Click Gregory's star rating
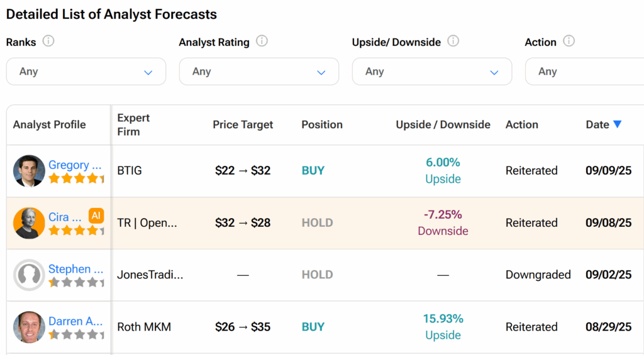644x355 pixels. point(76,178)
